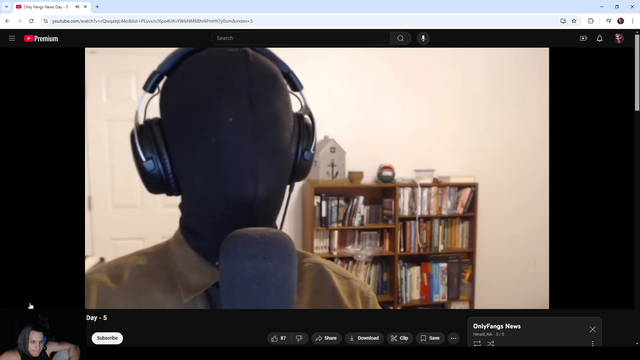Install or cast icon in address bar
The image size is (640, 360).
pos(563,21)
